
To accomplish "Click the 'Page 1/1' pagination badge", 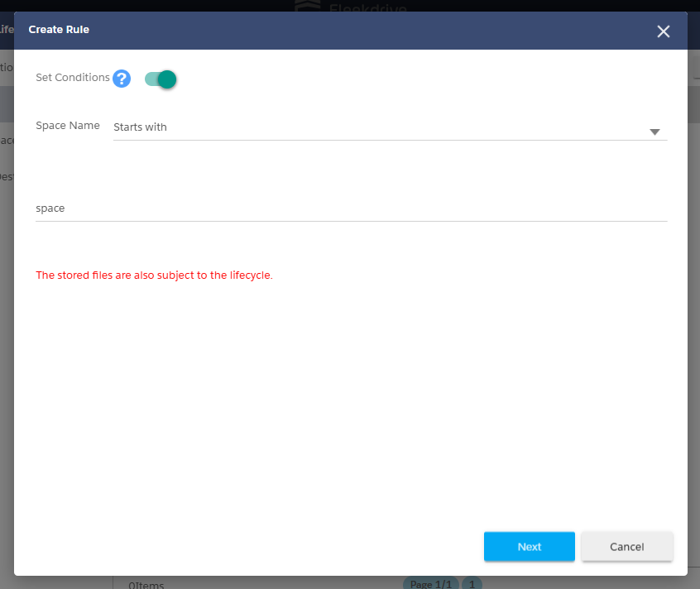I will [430, 583].
